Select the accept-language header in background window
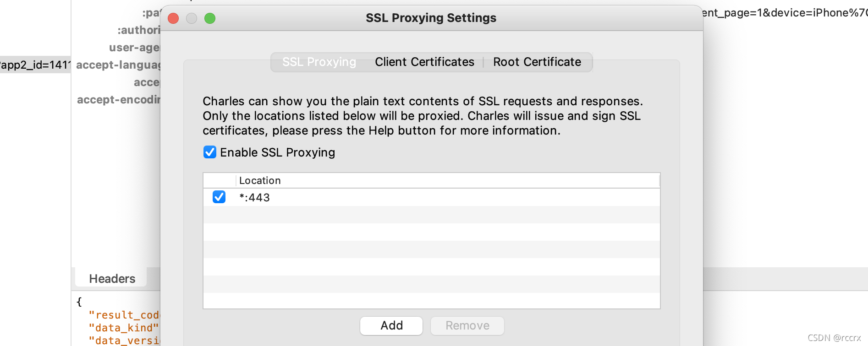This screenshot has height=346, width=868. click(x=118, y=65)
